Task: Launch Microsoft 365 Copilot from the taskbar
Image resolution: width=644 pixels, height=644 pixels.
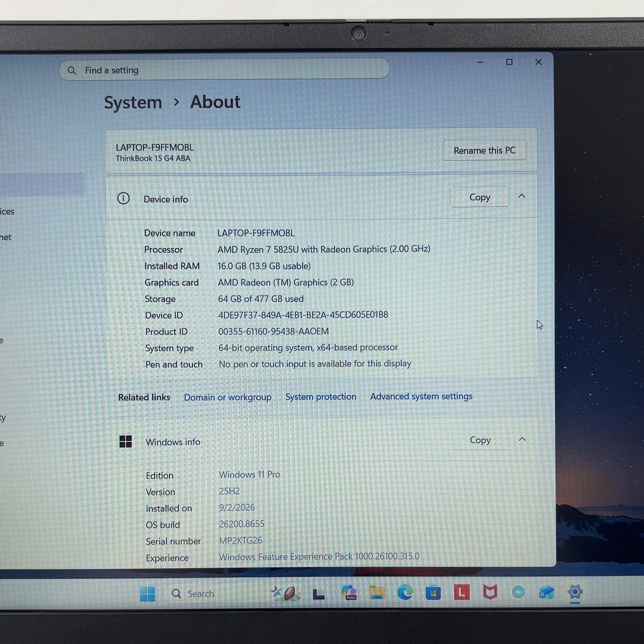Action: point(349,593)
